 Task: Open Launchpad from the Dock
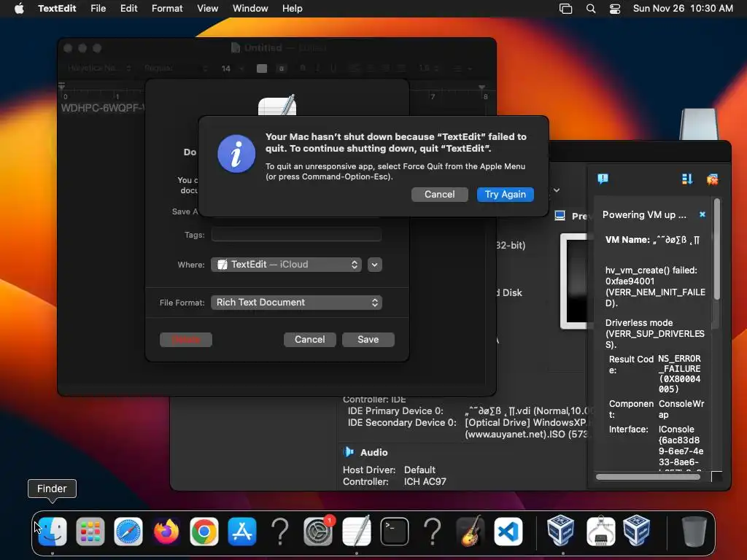(90, 532)
